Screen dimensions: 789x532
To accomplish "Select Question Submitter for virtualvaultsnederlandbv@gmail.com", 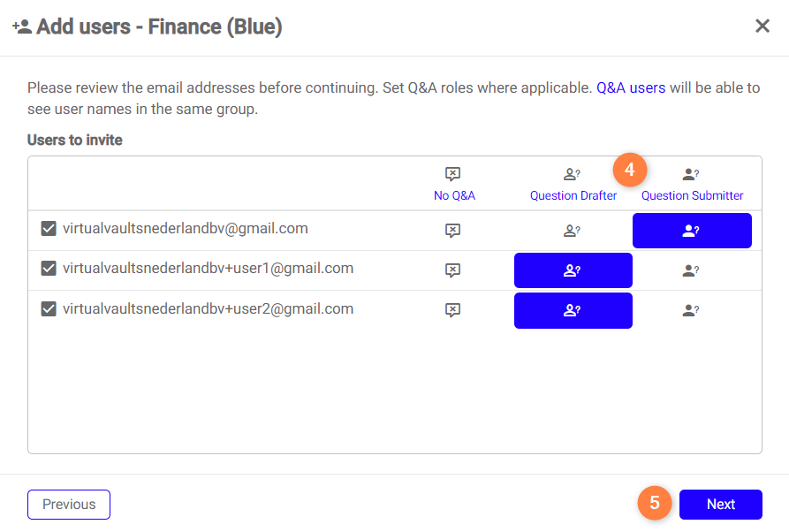I will [x=692, y=231].
